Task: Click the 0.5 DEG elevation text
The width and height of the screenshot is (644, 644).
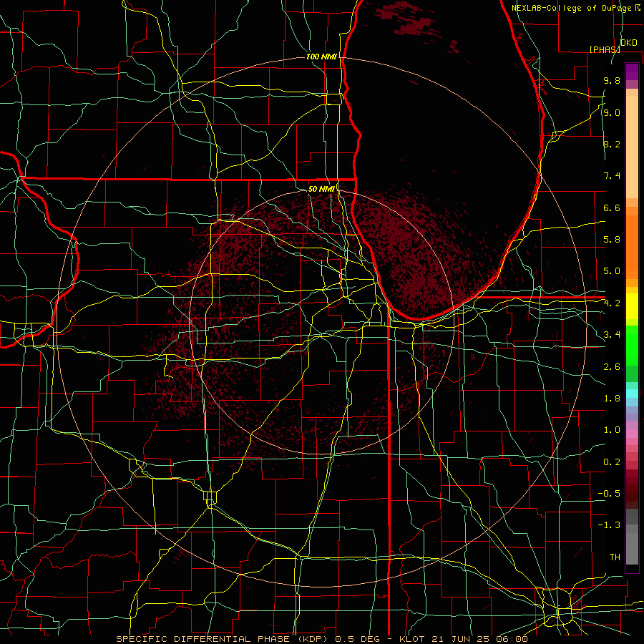Action: point(357,639)
